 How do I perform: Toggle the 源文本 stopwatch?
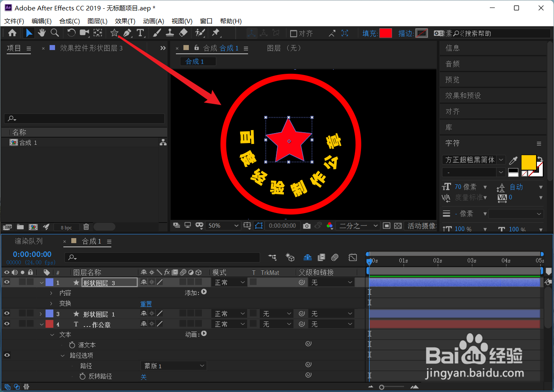[72, 345]
